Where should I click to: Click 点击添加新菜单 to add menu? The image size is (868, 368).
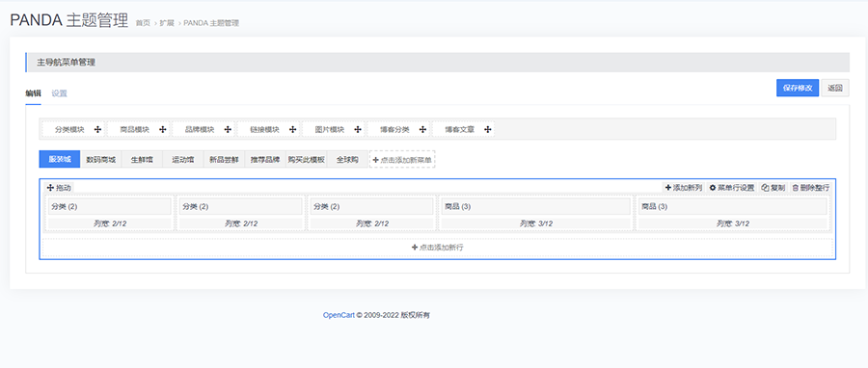click(x=402, y=159)
